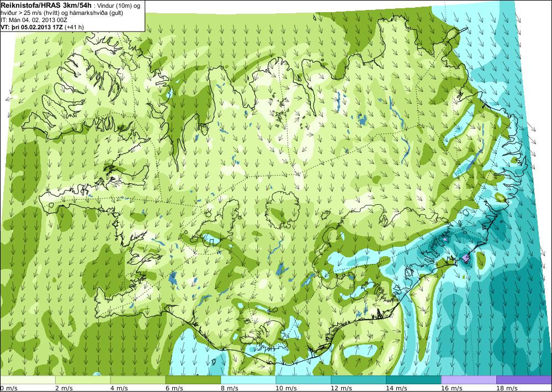
Task: Click the 12–14 m/s teal legend swatch
Action: (x=358, y=380)
